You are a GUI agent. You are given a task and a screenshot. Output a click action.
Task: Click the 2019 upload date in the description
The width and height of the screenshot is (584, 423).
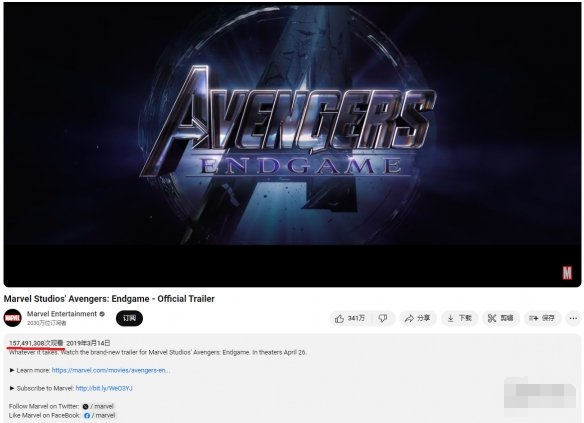[88, 343]
